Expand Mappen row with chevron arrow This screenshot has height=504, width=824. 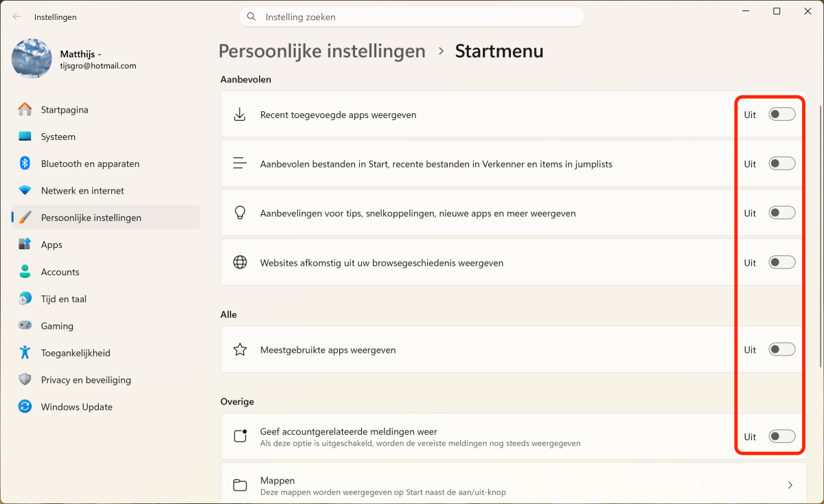pyautogui.click(x=790, y=485)
